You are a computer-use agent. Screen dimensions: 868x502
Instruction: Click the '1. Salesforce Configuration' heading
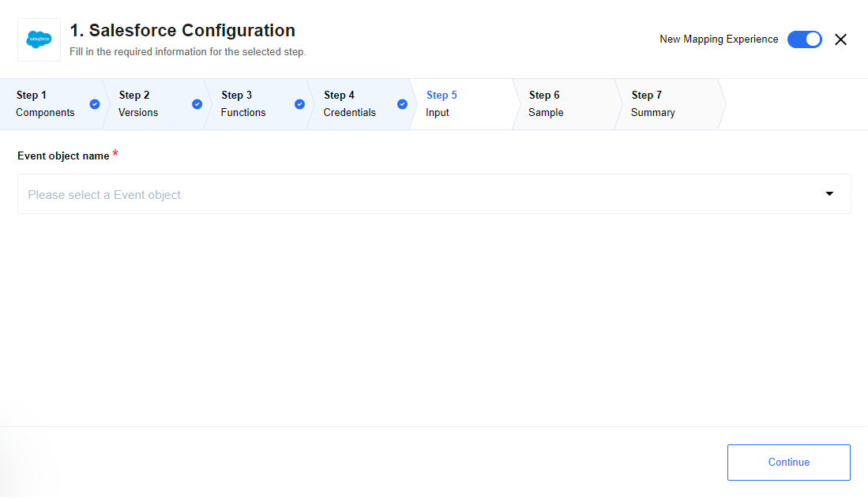(182, 31)
